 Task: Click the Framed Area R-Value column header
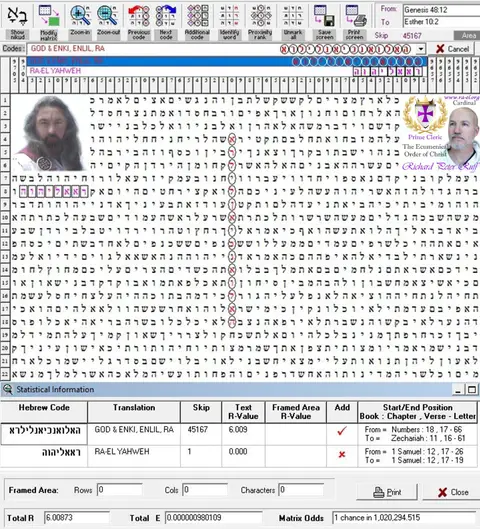click(x=295, y=412)
